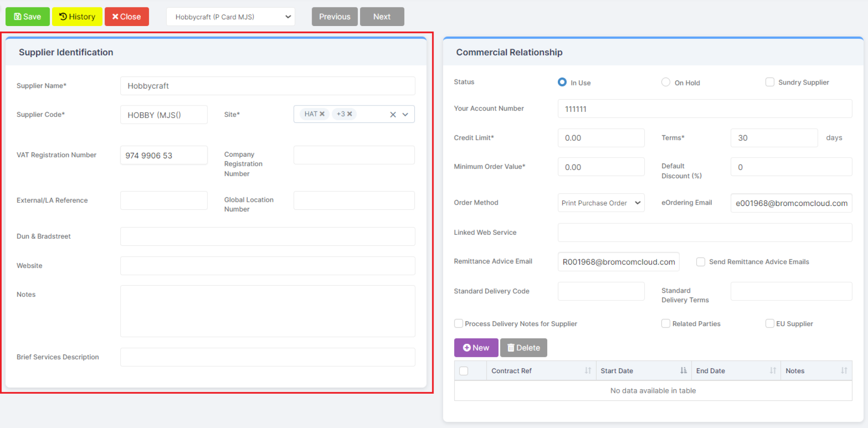Click the Remittance Advice Email field

coord(619,262)
